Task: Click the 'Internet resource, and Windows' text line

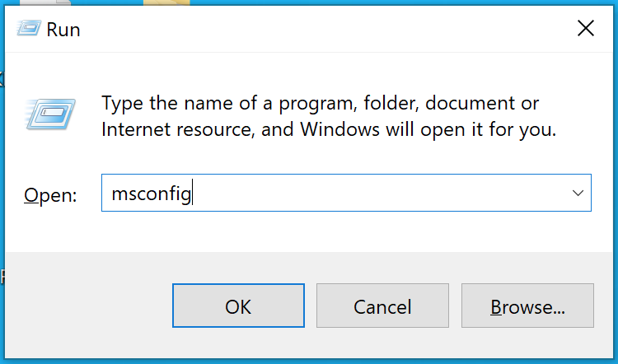Action: tap(241, 129)
